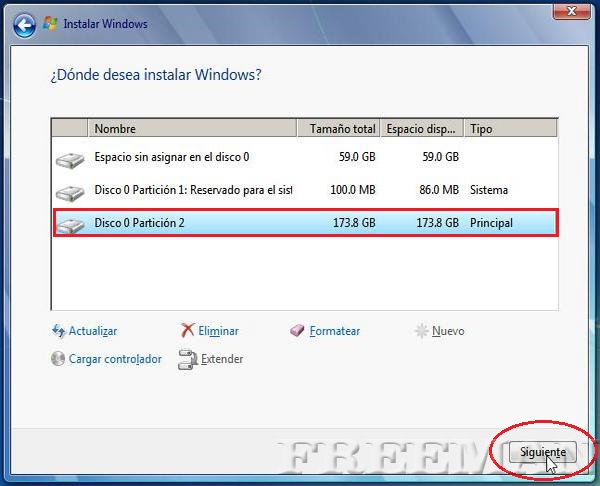Click the Windows flag logo in title bar
Viewport: 600px width, 486px height.
click(50, 24)
